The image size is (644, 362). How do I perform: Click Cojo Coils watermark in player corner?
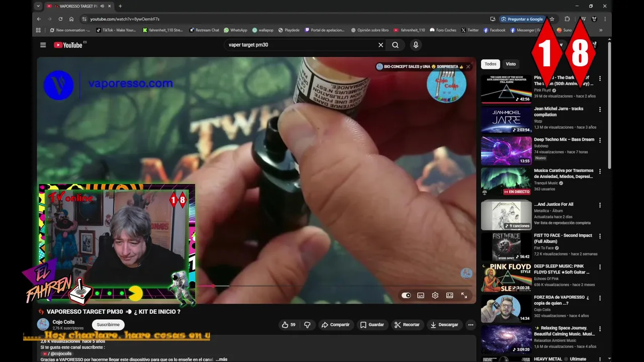[466, 274]
